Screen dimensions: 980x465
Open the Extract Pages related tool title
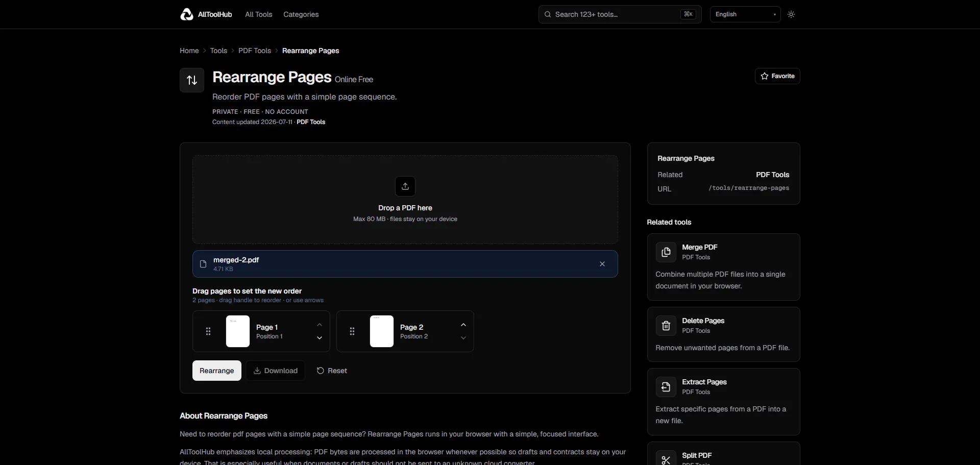[704, 382]
